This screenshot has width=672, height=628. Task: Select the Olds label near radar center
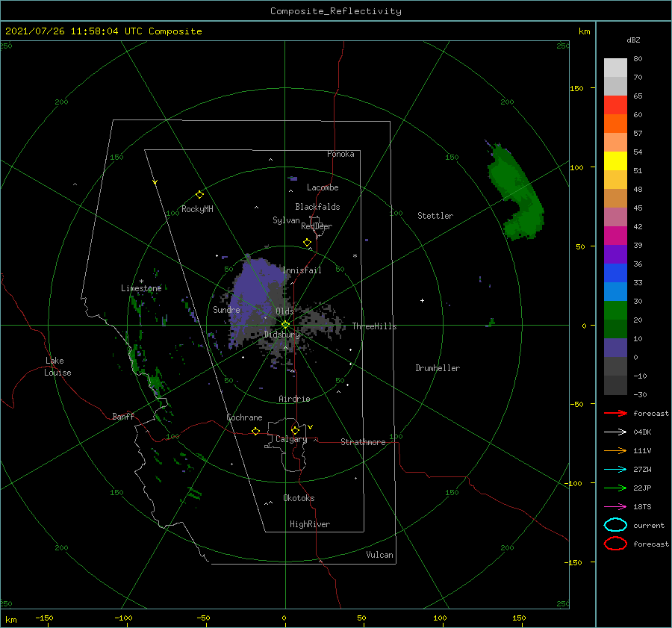(x=284, y=311)
